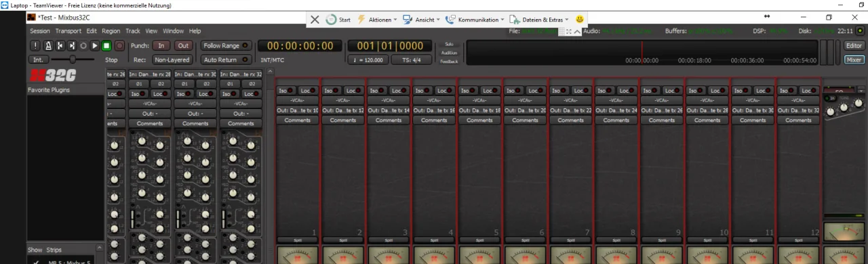Click the Mixbus 32C logo
868x264 pixels.
point(52,75)
